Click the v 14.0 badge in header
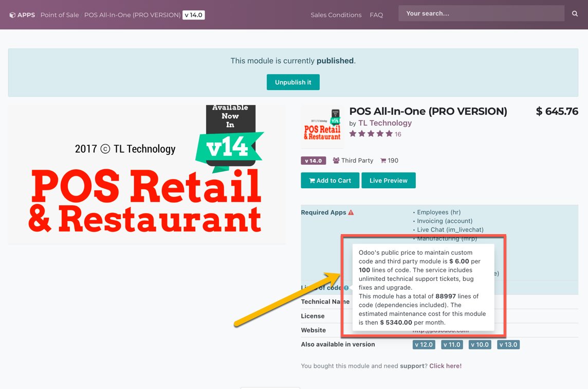The height and width of the screenshot is (389, 588). click(x=193, y=15)
